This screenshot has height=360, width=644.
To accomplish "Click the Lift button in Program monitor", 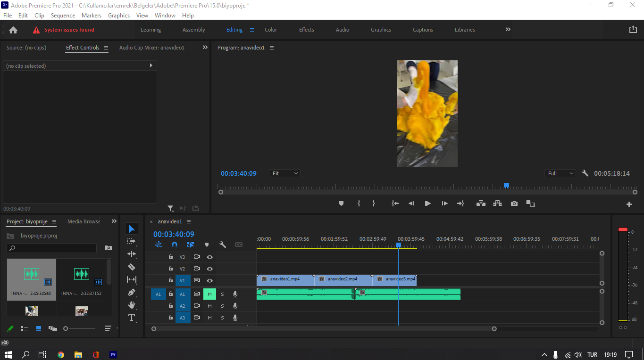I will [x=481, y=204].
